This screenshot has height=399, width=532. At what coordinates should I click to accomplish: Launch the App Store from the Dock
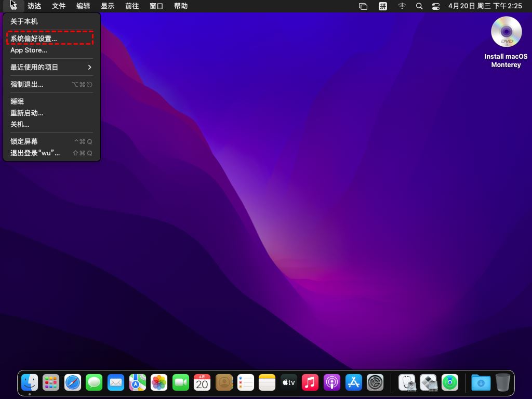[353, 383]
